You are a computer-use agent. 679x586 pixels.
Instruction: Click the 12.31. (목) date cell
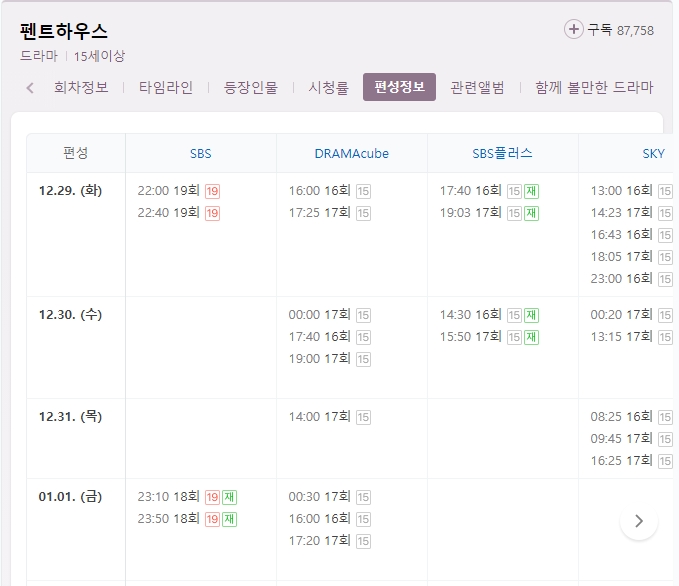(x=70, y=417)
